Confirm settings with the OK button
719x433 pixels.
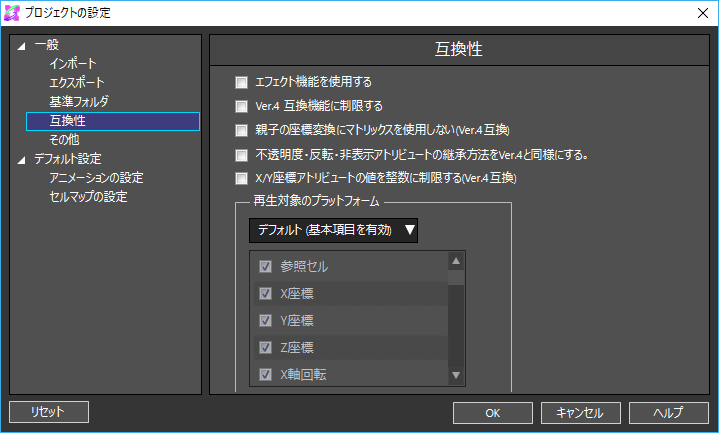[x=493, y=413]
